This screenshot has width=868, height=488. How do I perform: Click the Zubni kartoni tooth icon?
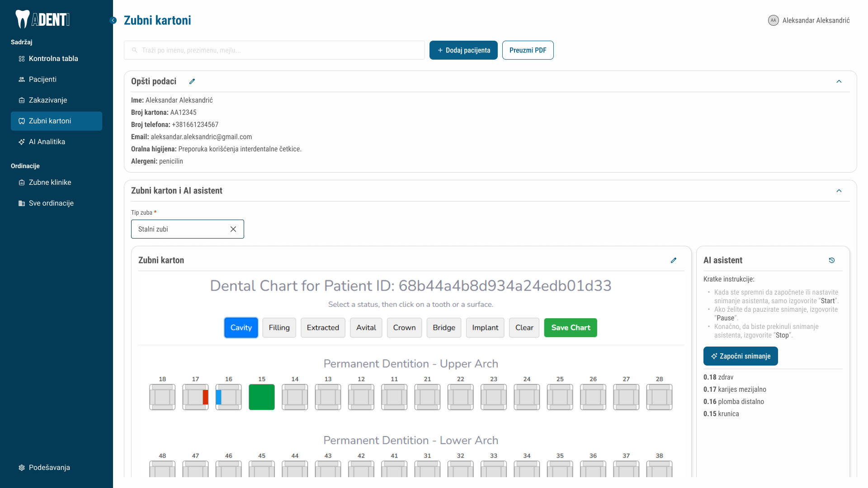click(21, 121)
